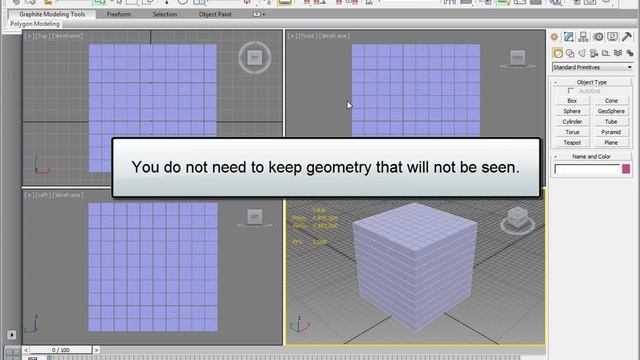Open the Polygon Modeling panel label
The width and height of the screenshot is (640, 360).
coord(35,24)
